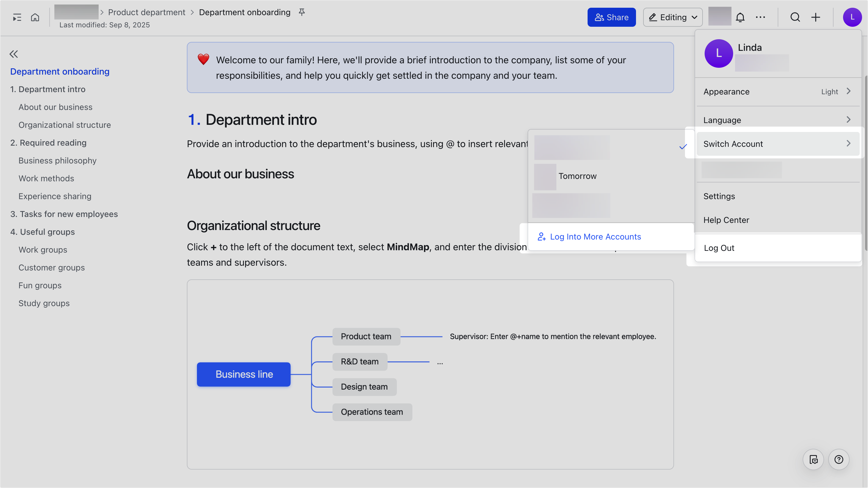Expand the Appearance submenu
The width and height of the screenshot is (868, 488).
(778, 92)
